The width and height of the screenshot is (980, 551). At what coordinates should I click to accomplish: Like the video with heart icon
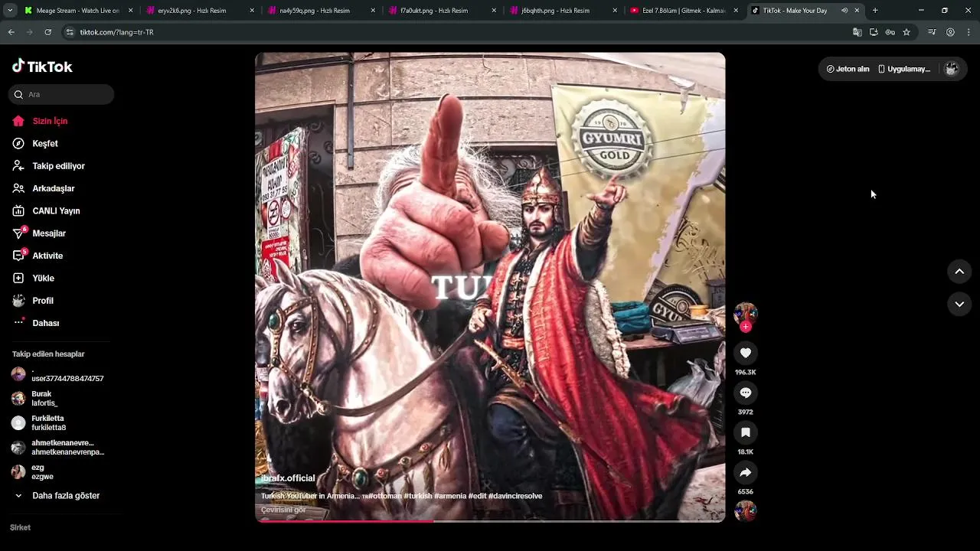coord(746,353)
